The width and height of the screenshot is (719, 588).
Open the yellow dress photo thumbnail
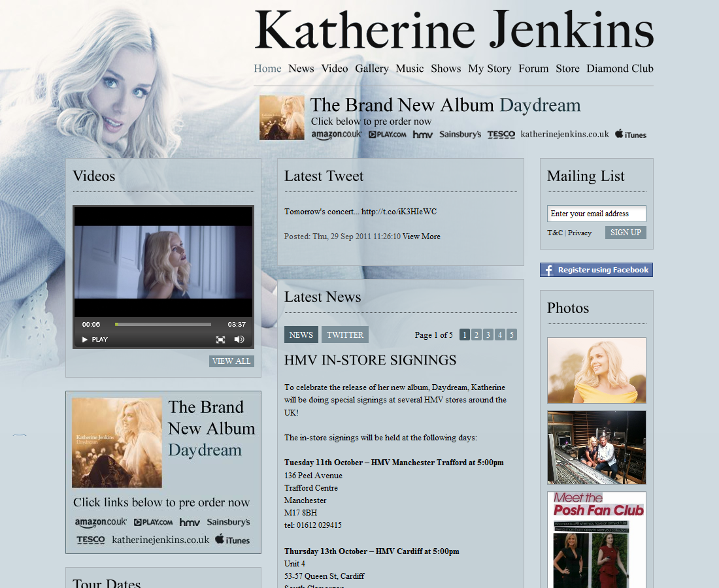[x=597, y=370]
